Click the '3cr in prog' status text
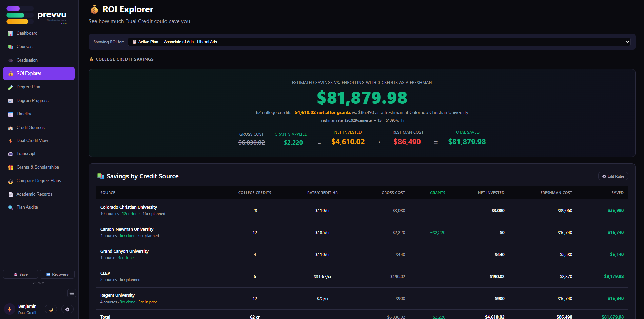Viewport: 644px width, 319px height. [148, 302]
